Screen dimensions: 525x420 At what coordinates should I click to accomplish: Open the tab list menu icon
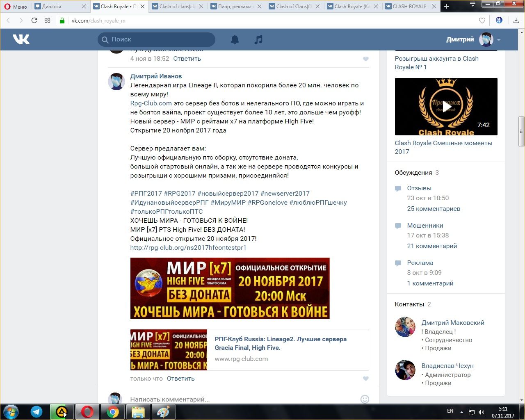click(x=472, y=4)
